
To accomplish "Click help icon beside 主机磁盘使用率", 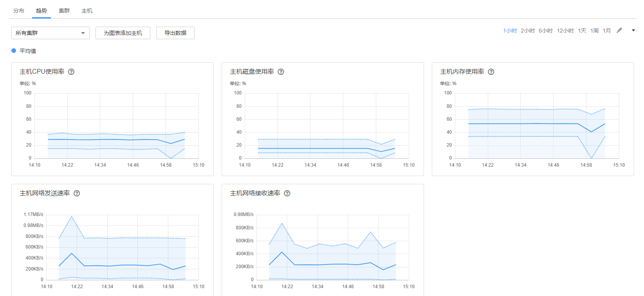I will pyautogui.click(x=281, y=72).
